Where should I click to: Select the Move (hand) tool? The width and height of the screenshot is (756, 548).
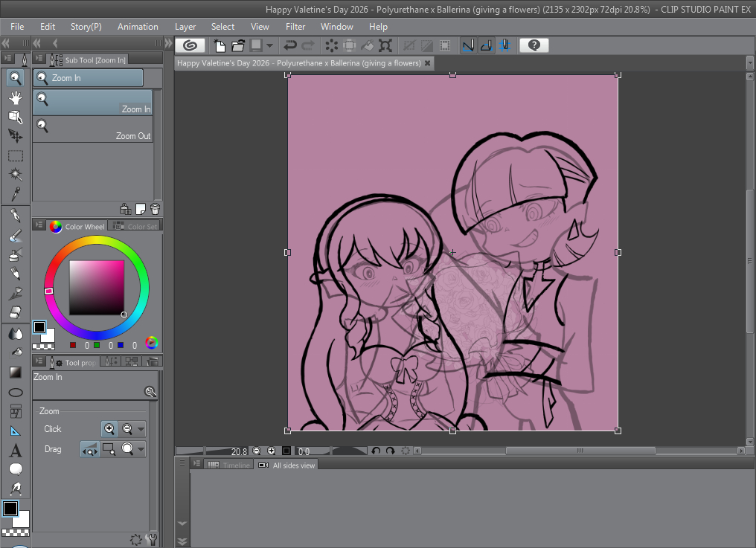click(15, 97)
